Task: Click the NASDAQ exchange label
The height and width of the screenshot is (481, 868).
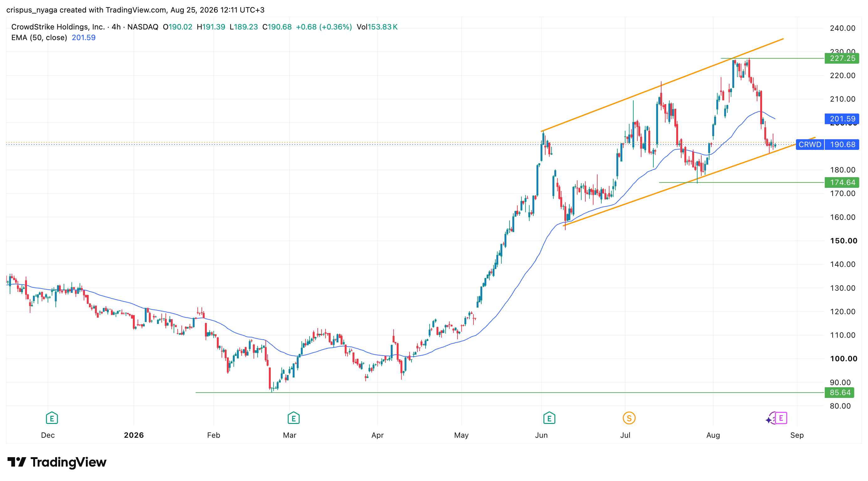Action: pos(143,27)
